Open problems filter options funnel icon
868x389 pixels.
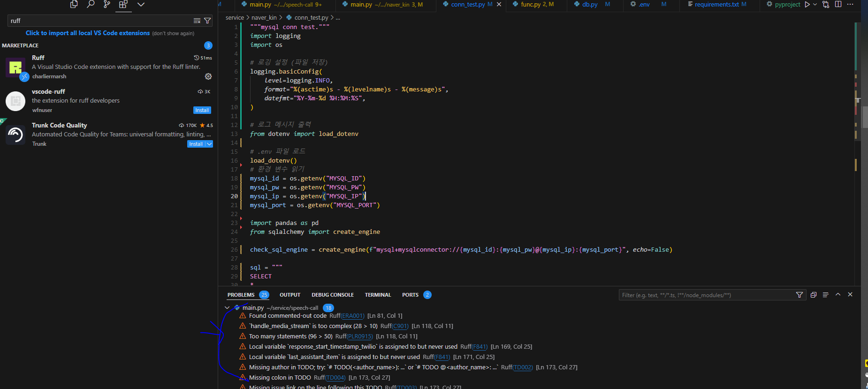(799, 295)
